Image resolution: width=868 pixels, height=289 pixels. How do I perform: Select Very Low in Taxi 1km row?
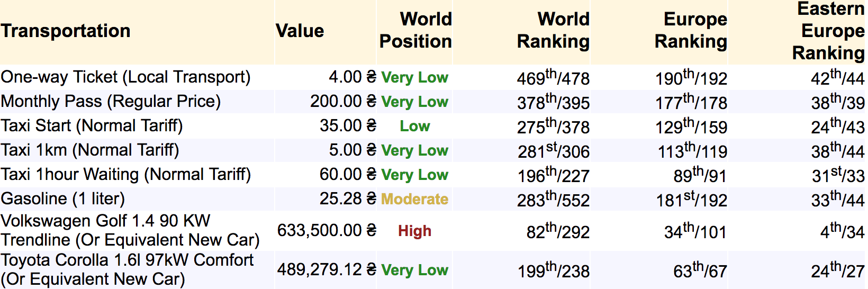pos(414,151)
